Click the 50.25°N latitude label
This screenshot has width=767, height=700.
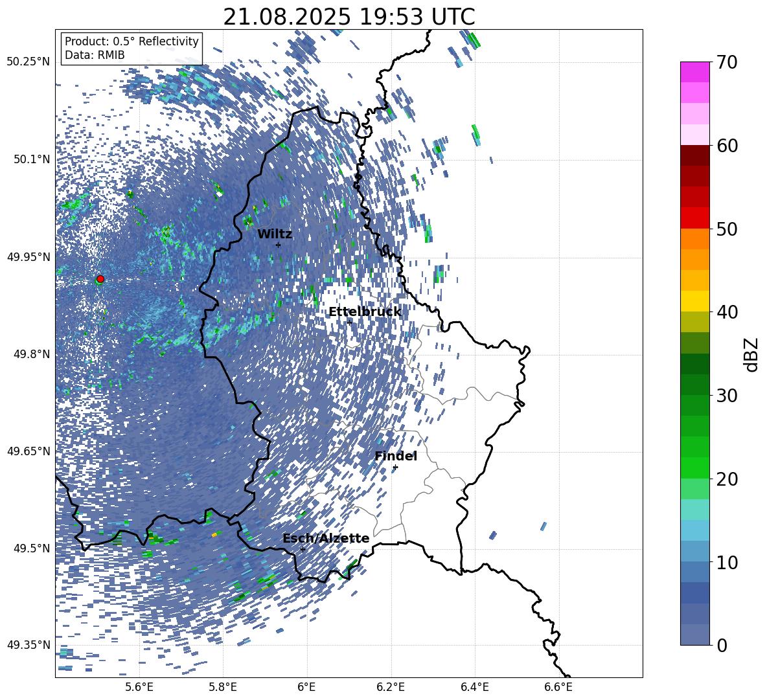(29, 62)
